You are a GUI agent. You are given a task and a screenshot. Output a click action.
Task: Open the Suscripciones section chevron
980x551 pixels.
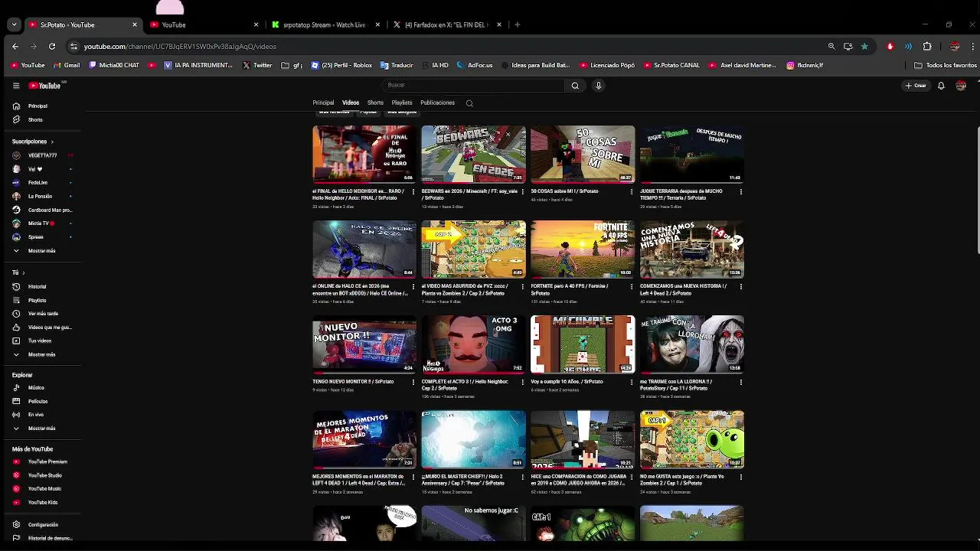tap(52, 142)
